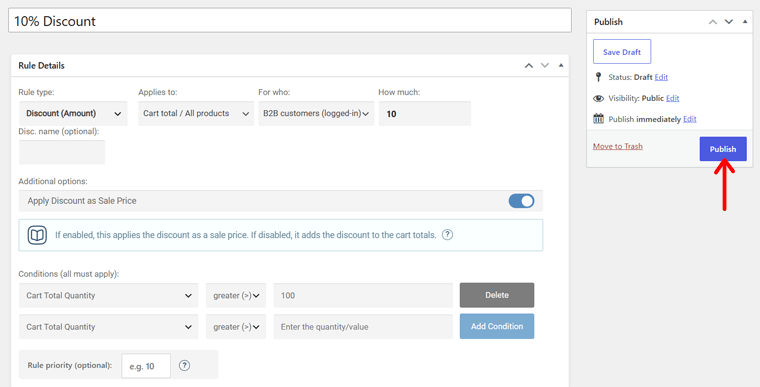This screenshot has width=760, height=387.
Task: Click the Add Condition button
Action: (497, 326)
